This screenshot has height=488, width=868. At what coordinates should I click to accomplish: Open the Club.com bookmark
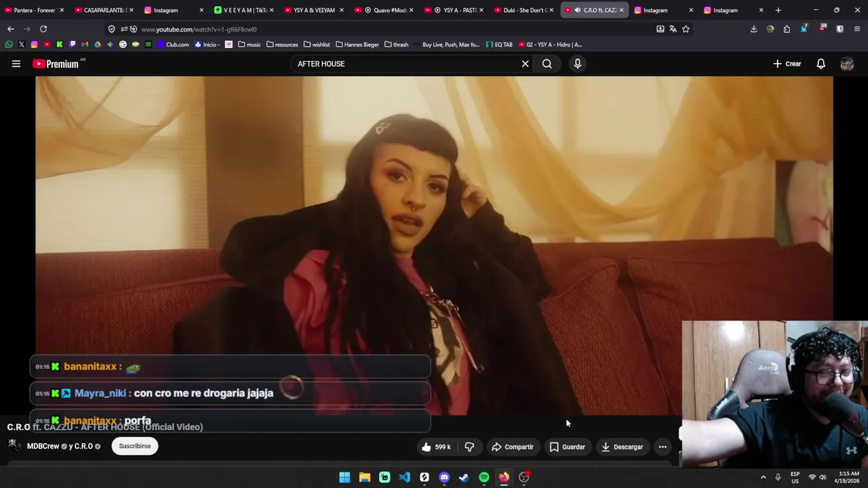click(173, 45)
